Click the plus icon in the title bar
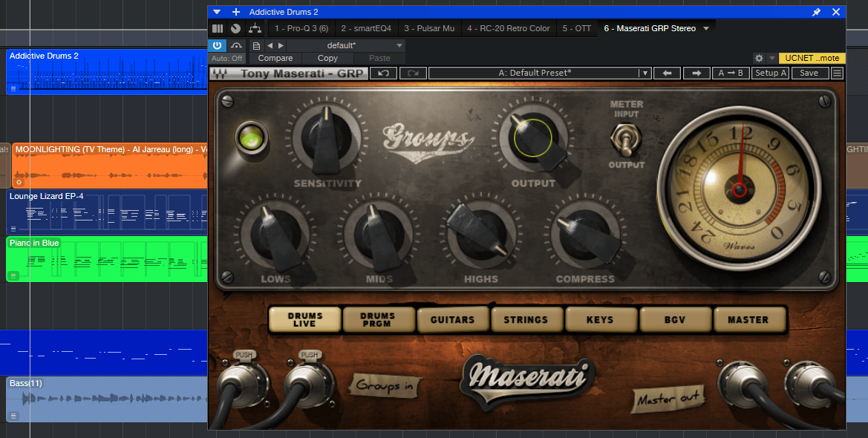Image resolution: width=868 pixels, height=438 pixels. click(x=236, y=12)
